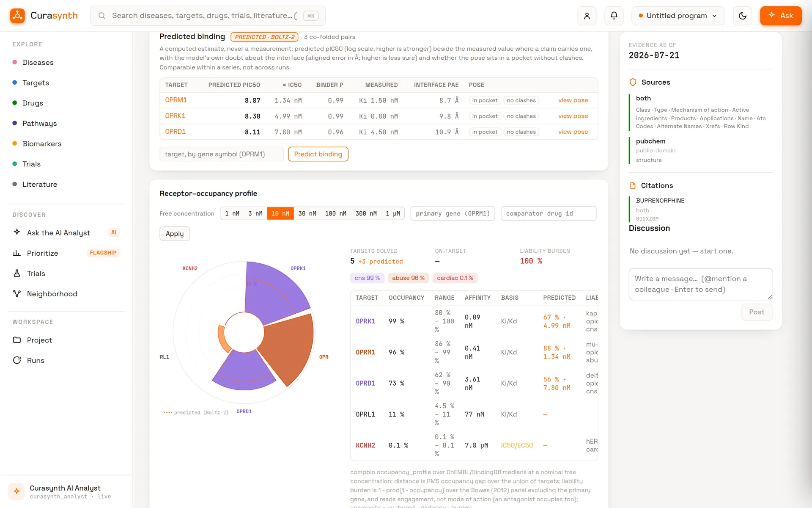Click the Apply button
812x508 pixels.
(175, 234)
